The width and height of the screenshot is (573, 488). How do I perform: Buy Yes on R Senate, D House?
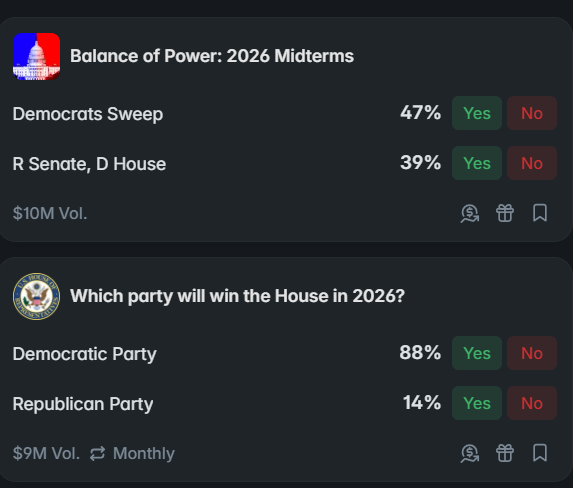click(477, 163)
